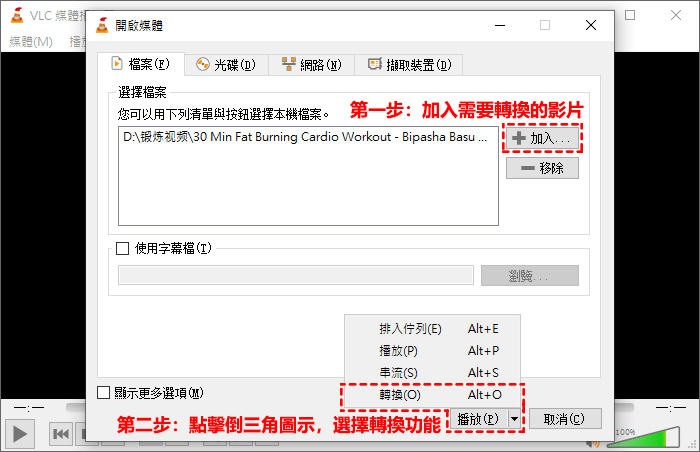
Task: Switch to the 光碟 (Disc) tab
Action: (x=225, y=65)
